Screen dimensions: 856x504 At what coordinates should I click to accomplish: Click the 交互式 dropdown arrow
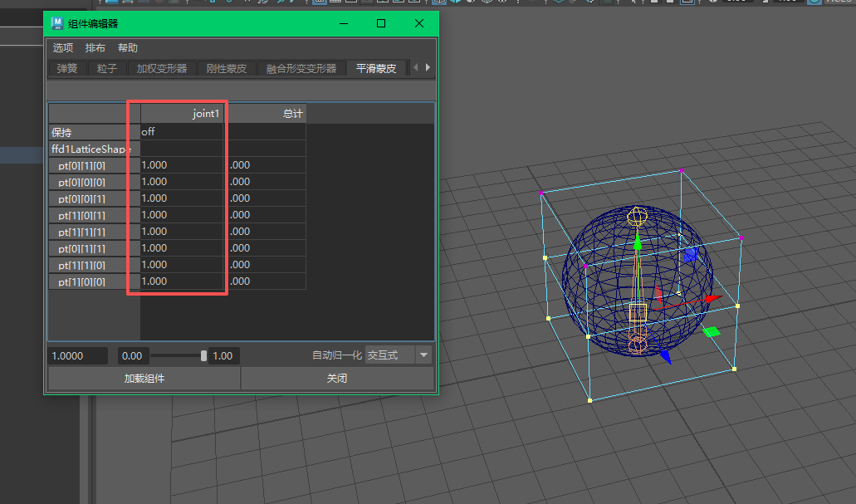coord(423,355)
